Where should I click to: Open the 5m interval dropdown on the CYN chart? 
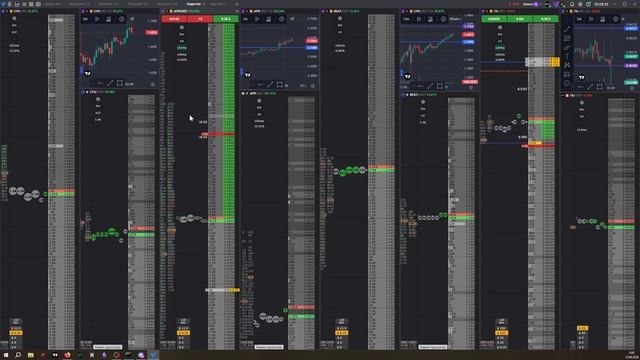coord(86,19)
